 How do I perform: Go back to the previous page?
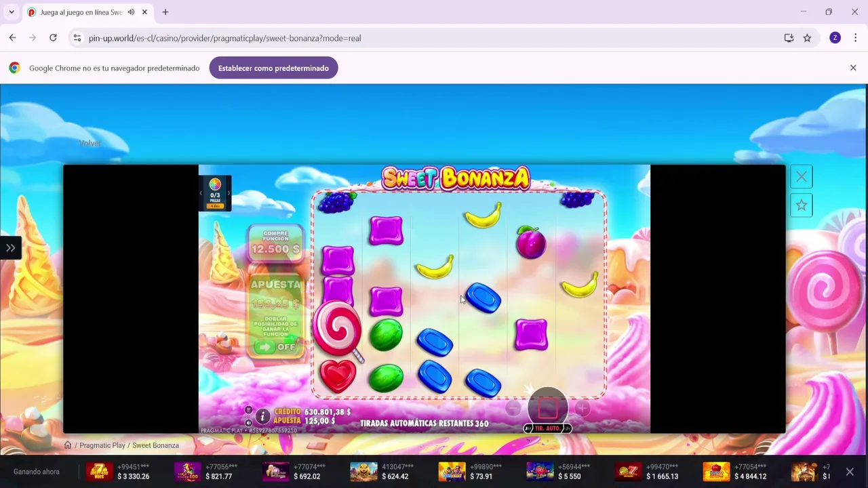(x=12, y=38)
